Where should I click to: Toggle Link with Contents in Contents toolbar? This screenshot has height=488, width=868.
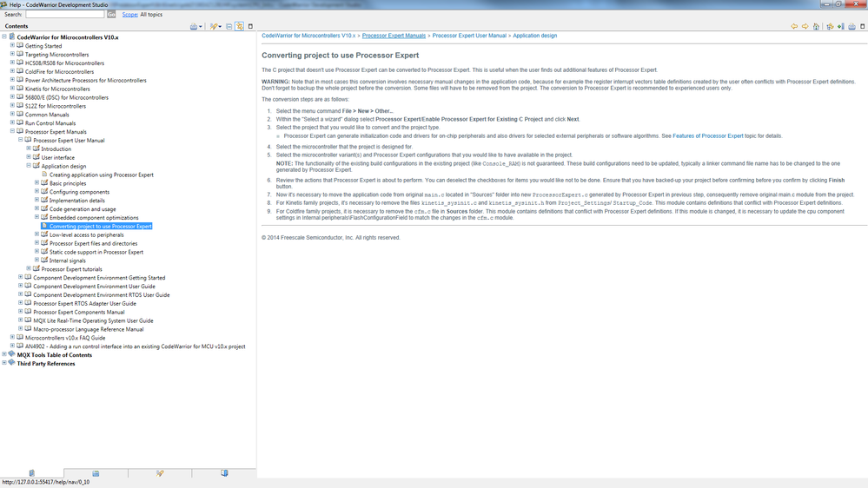240,26
